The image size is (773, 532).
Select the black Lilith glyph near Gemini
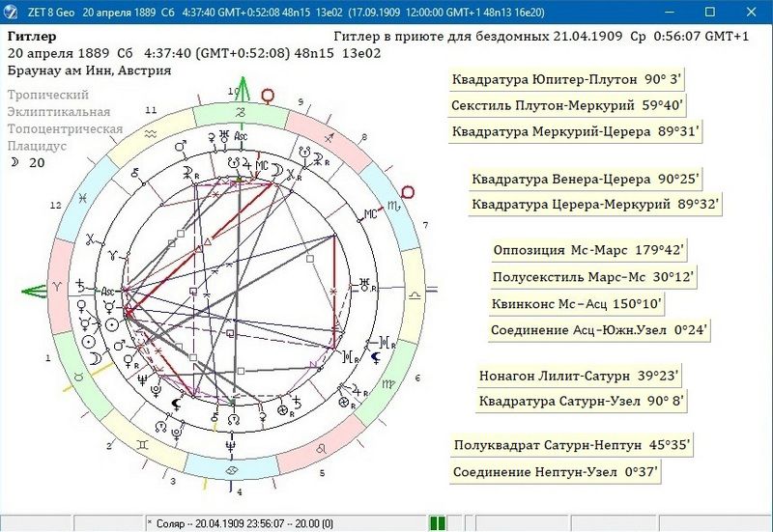click(176, 405)
